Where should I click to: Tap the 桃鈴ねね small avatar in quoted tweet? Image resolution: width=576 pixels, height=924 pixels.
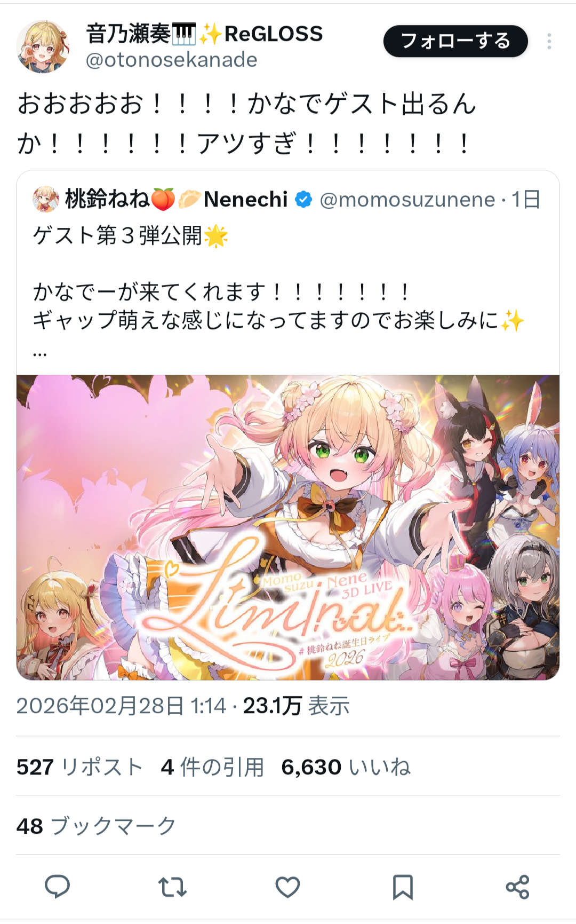pos(46,200)
